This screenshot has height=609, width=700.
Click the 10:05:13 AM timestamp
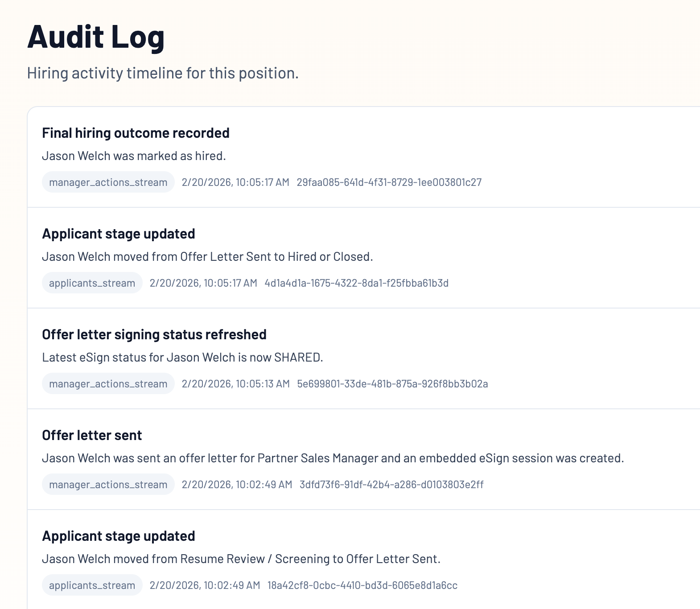click(x=235, y=384)
